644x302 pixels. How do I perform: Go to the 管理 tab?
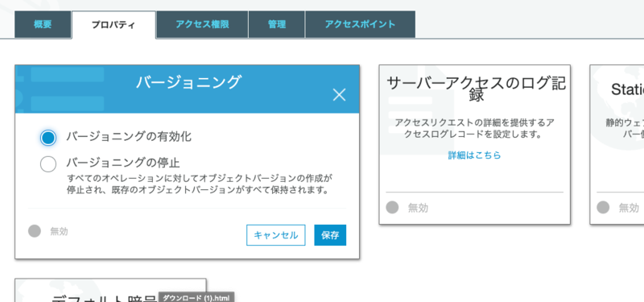277,25
